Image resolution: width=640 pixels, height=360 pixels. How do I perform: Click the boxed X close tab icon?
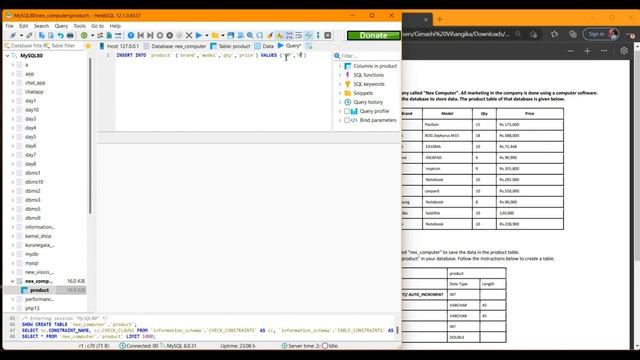tap(328, 36)
